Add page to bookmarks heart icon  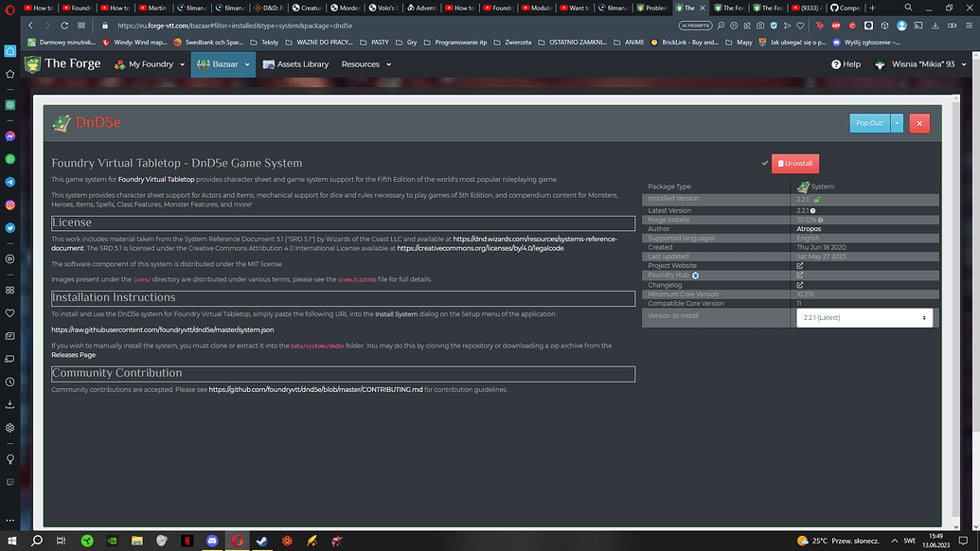(x=800, y=26)
